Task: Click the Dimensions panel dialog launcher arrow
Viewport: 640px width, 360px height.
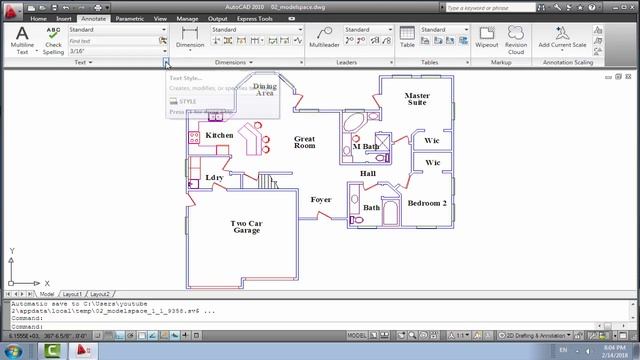Action: click(x=301, y=62)
